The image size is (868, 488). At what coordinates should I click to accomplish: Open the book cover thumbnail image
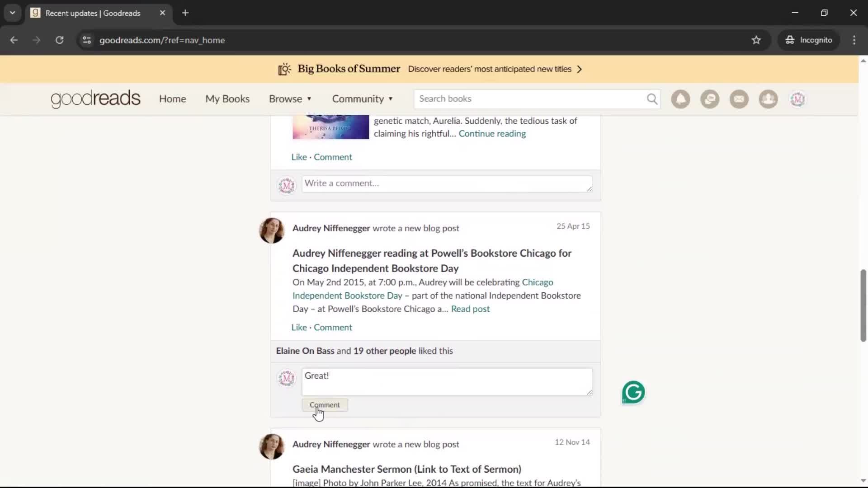[330, 127]
